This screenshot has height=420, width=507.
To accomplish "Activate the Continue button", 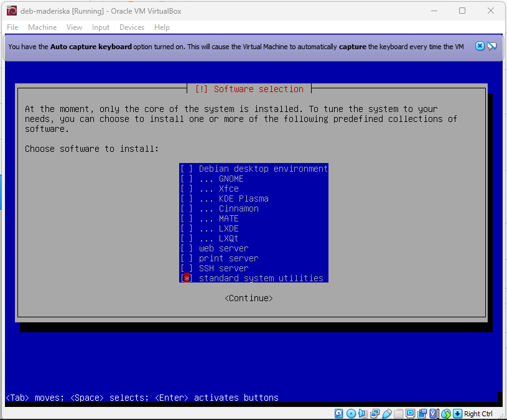I will 249,298.
